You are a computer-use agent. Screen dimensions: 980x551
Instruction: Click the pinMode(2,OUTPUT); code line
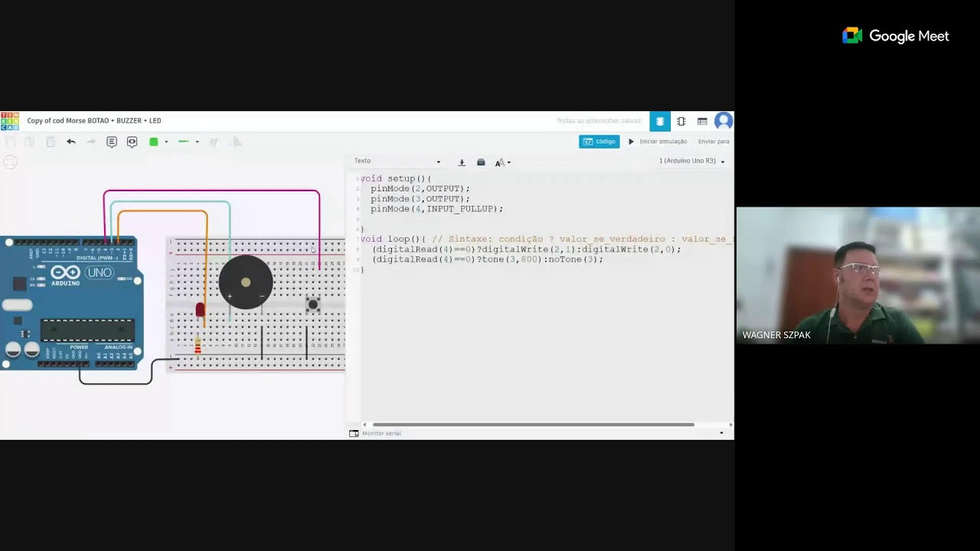tap(420, 188)
